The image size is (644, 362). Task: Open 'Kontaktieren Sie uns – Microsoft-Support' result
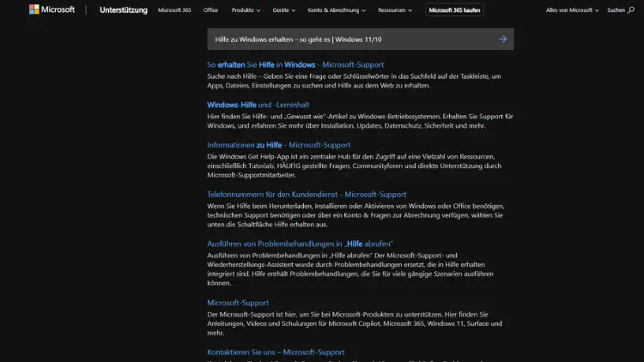(276, 352)
